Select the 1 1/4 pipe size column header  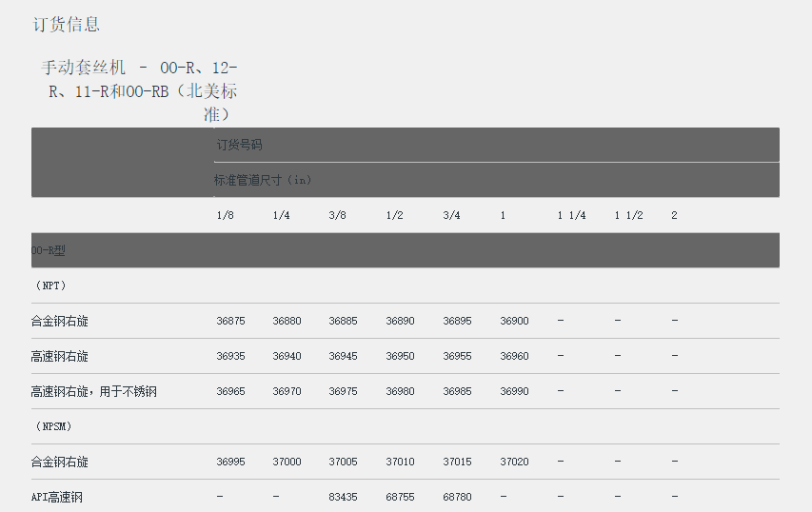pyautogui.click(x=571, y=216)
